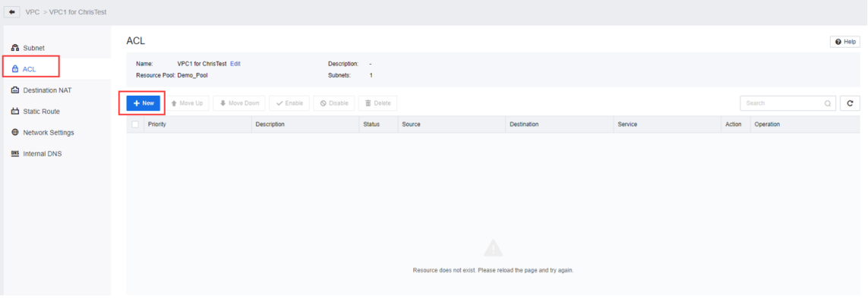
Task: Click the VPC1 for ChrisTest breadcrumb
Action: coord(77,12)
